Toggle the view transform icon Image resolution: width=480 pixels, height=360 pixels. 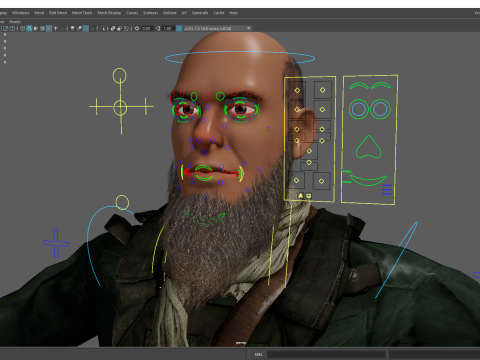point(179,28)
